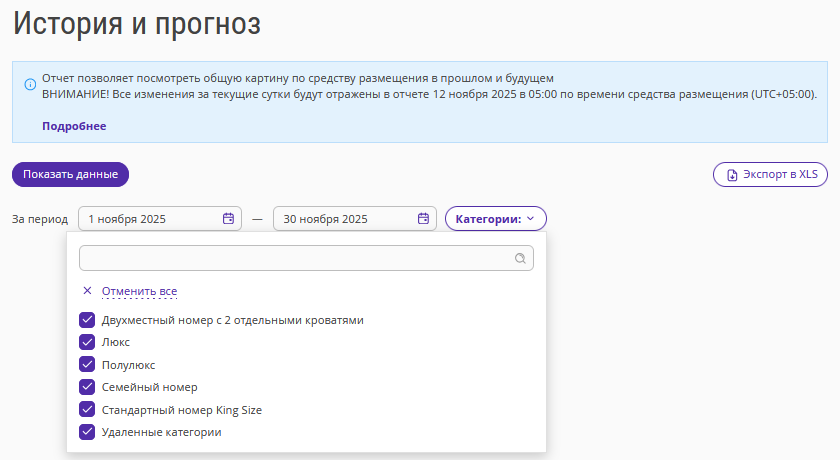The width and height of the screenshot is (840, 460).
Task: Toggle Стандартный номер King Size checkbox
Action: coord(87,410)
